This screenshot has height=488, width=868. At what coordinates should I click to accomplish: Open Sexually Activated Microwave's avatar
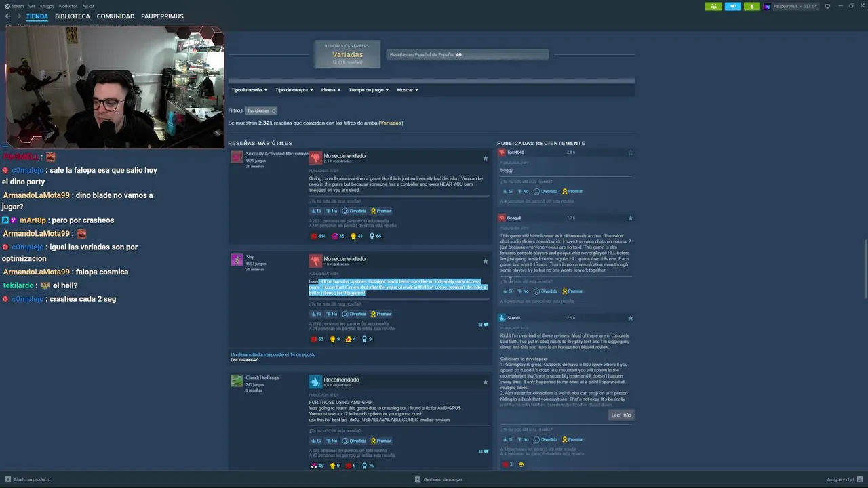pos(237,157)
